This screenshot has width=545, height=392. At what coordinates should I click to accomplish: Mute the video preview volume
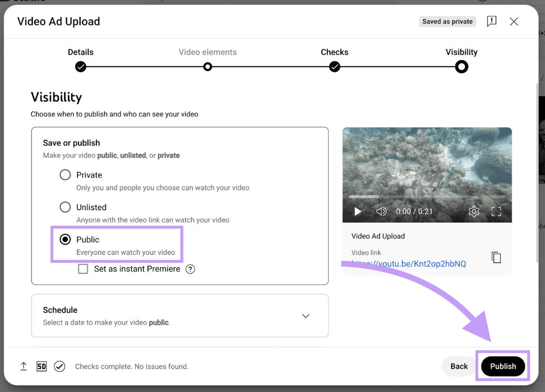(x=381, y=211)
